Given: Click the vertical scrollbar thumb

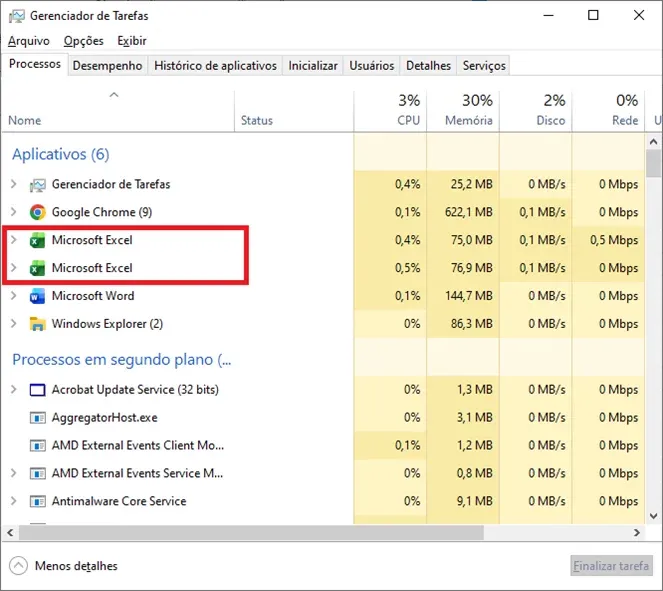Looking at the screenshot, I should 653,163.
